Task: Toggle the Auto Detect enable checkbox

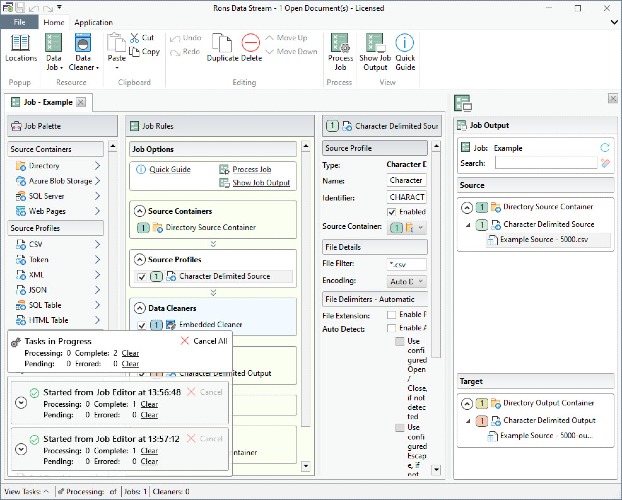Action: click(x=392, y=328)
